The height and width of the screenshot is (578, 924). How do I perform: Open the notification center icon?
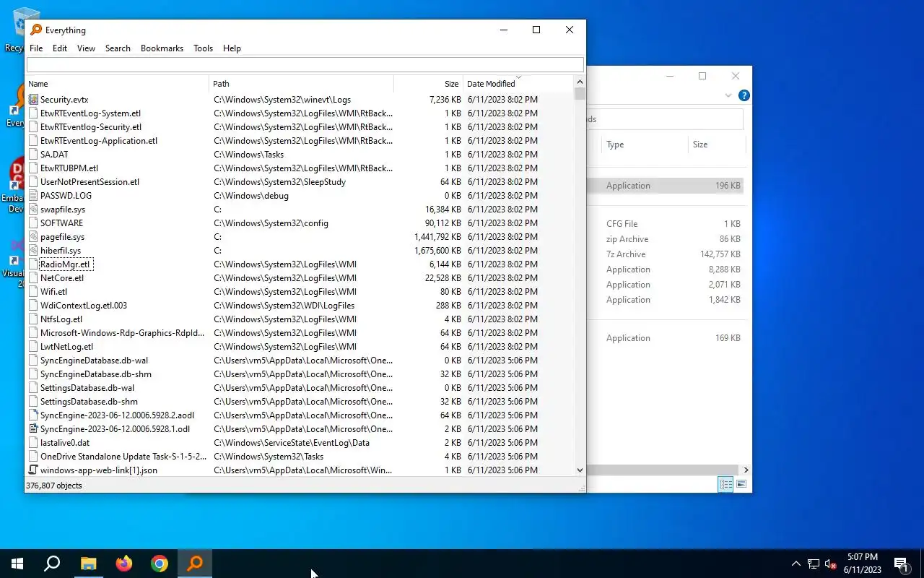click(x=901, y=564)
